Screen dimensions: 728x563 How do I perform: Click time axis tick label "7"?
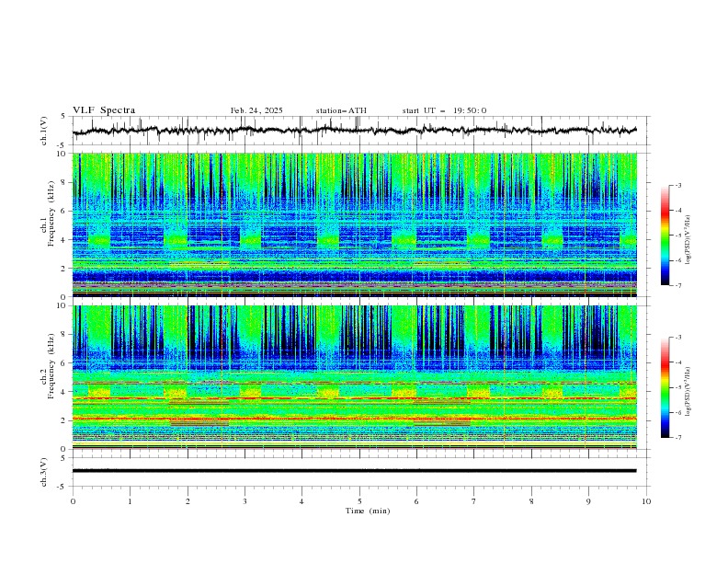coord(474,501)
